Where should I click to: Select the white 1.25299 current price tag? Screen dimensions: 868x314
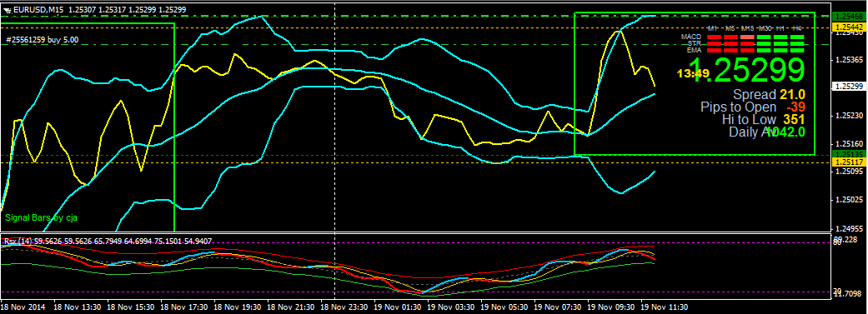point(849,87)
